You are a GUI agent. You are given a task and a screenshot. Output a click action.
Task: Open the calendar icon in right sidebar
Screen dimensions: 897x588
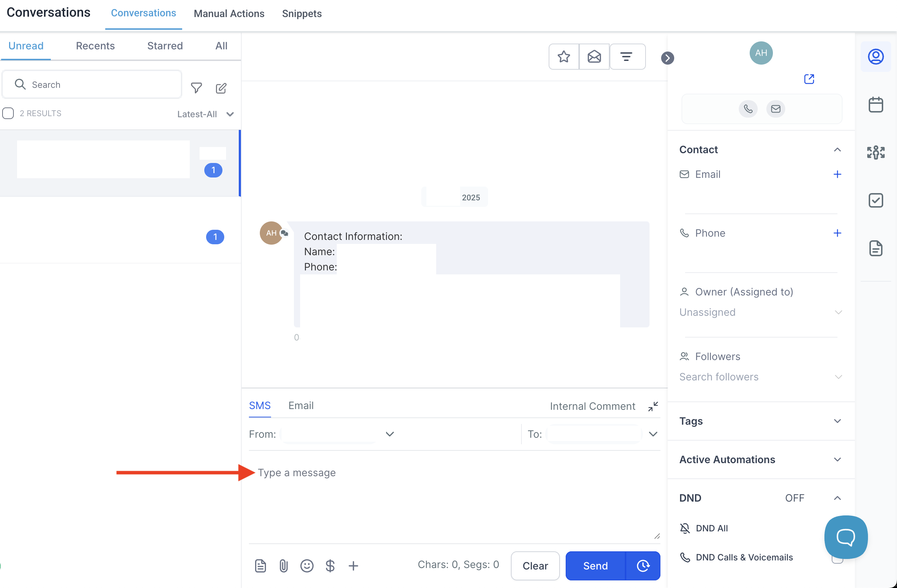[876, 105]
